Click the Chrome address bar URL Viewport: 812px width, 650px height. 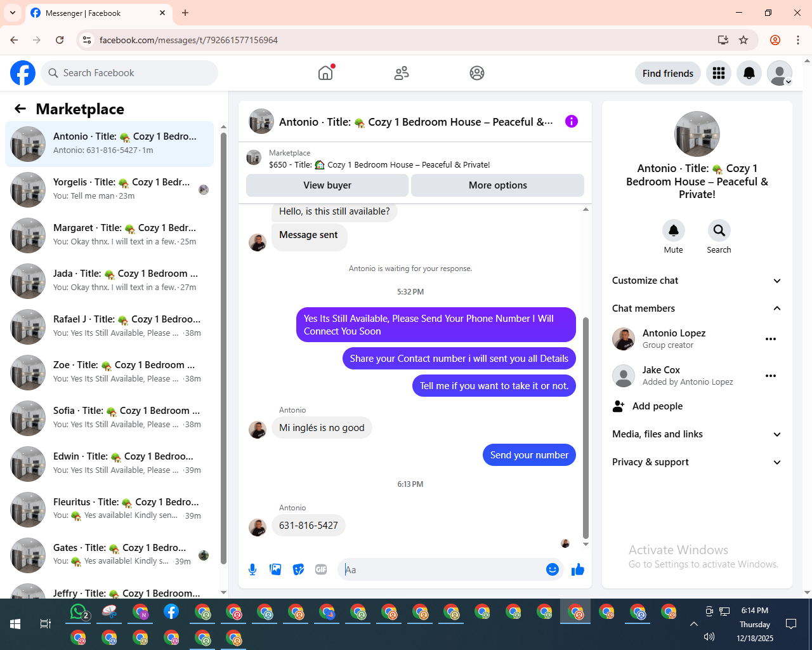click(x=188, y=40)
